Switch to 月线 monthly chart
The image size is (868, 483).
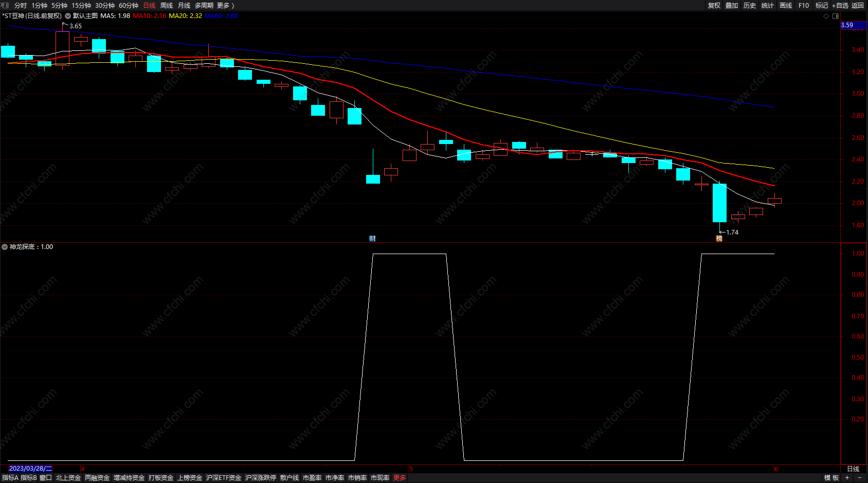(x=184, y=6)
